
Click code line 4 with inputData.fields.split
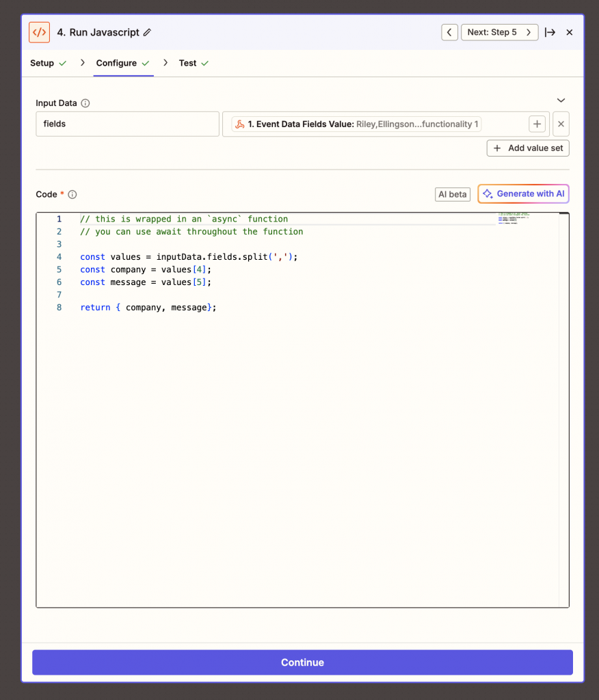pos(189,257)
